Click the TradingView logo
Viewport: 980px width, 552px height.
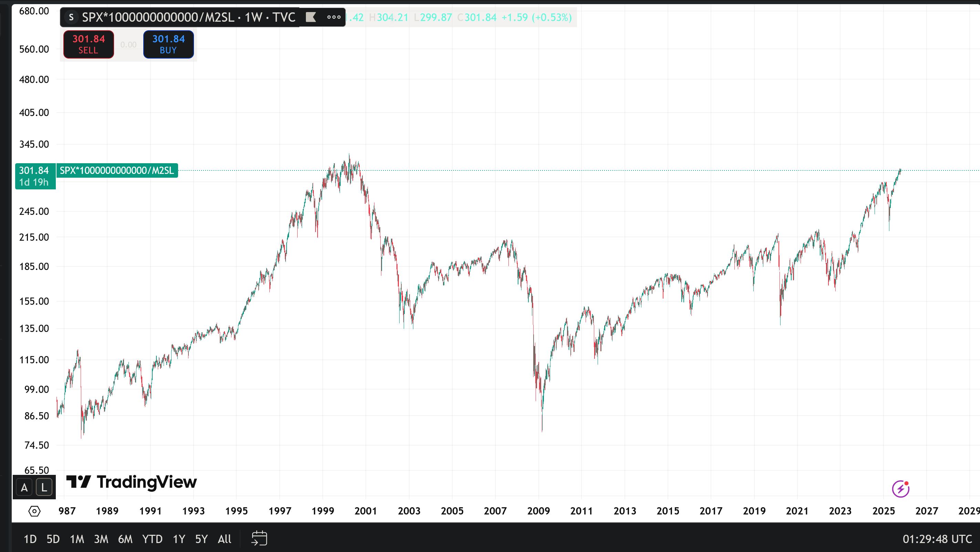[x=132, y=482]
